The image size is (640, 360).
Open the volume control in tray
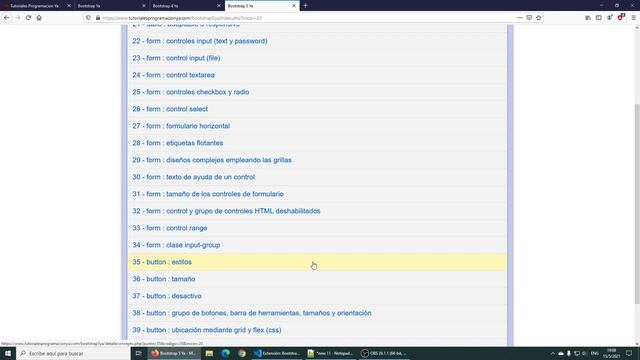pyautogui.click(x=584, y=353)
